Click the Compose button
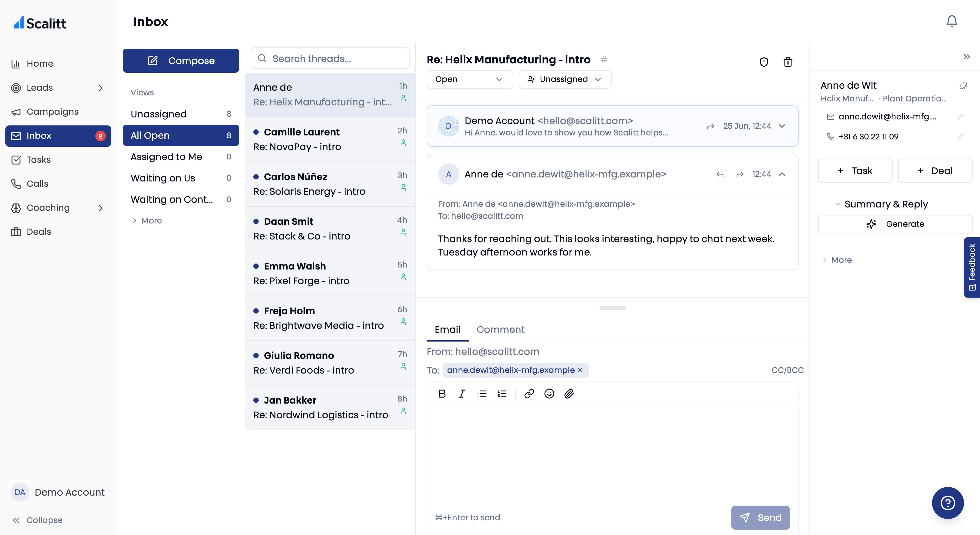Viewport: 980px width, 535px height. pos(181,61)
